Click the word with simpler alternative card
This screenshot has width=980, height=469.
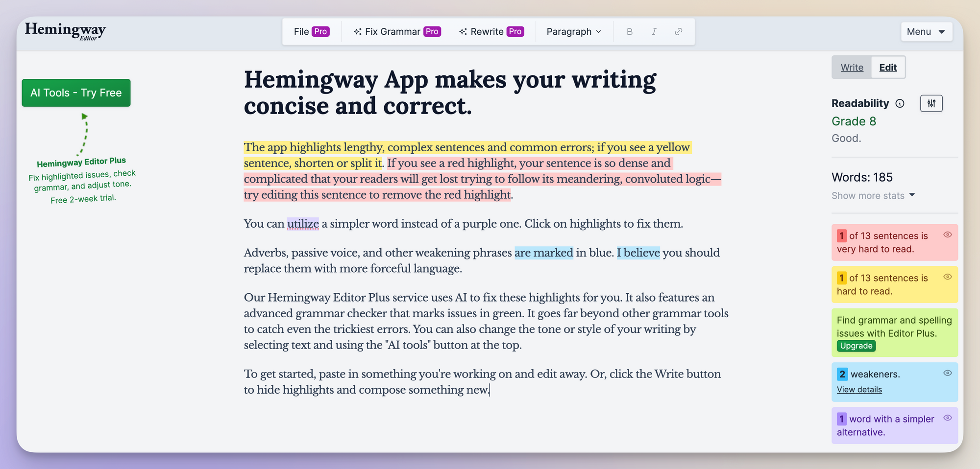pos(894,425)
